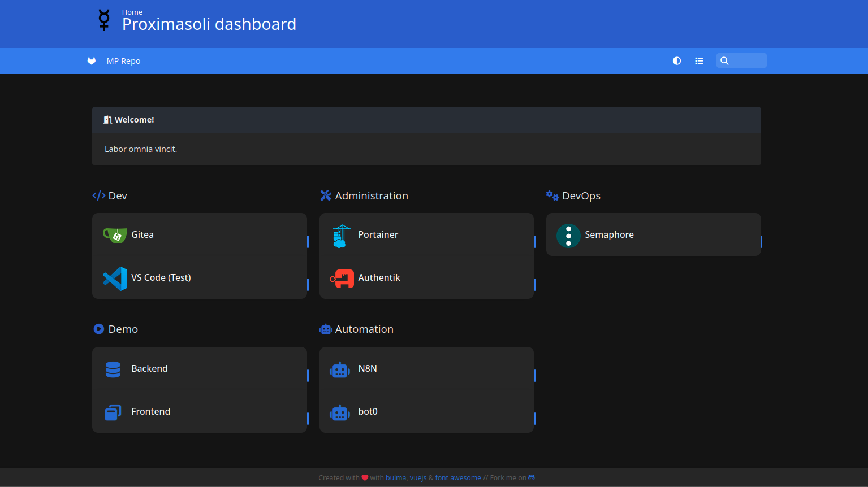Image resolution: width=868 pixels, height=487 pixels.
Task: Open the bulma link in footer
Action: (395, 478)
